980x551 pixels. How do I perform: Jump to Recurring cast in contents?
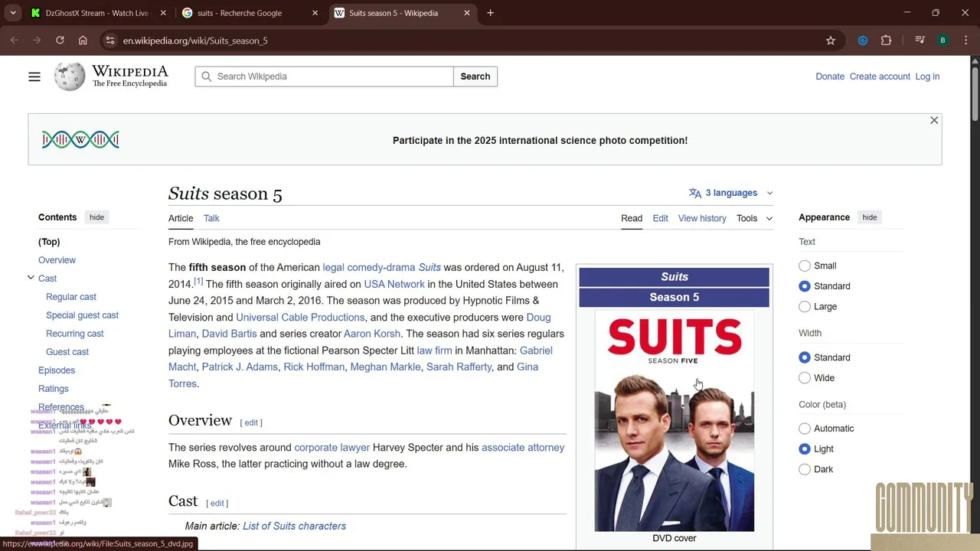tap(74, 334)
